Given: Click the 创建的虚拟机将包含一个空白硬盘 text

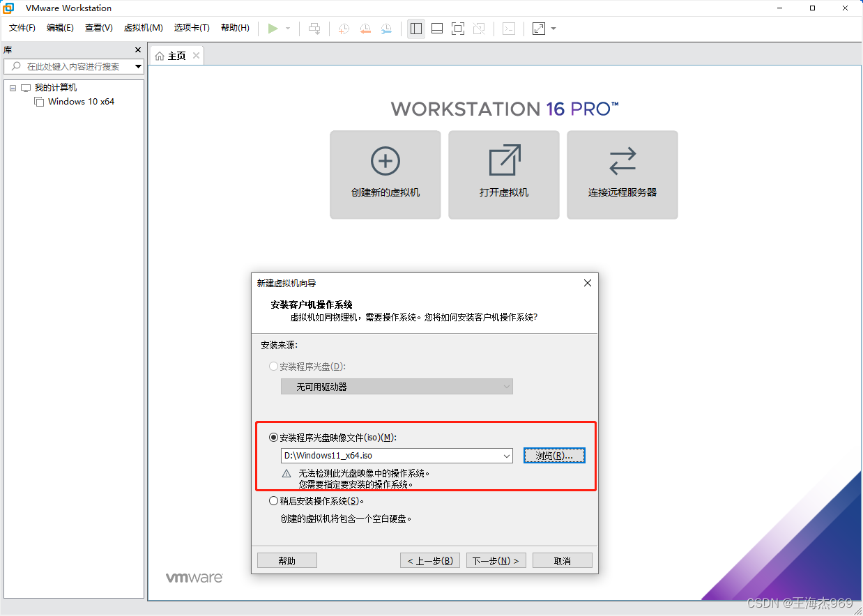Looking at the screenshot, I should click(346, 518).
